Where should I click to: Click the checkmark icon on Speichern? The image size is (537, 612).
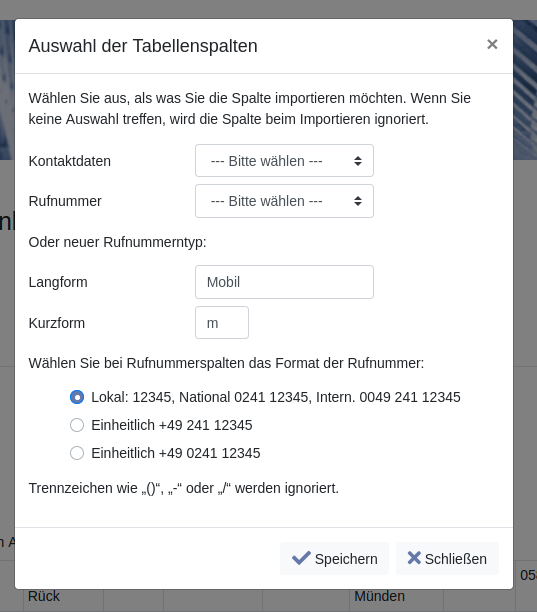pyautogui.click(x=301, y=558)
